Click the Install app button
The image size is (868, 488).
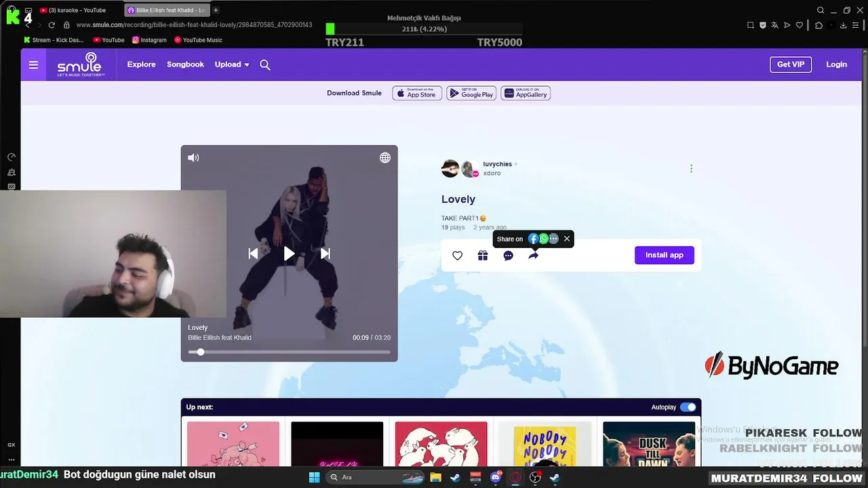(665, 255)
